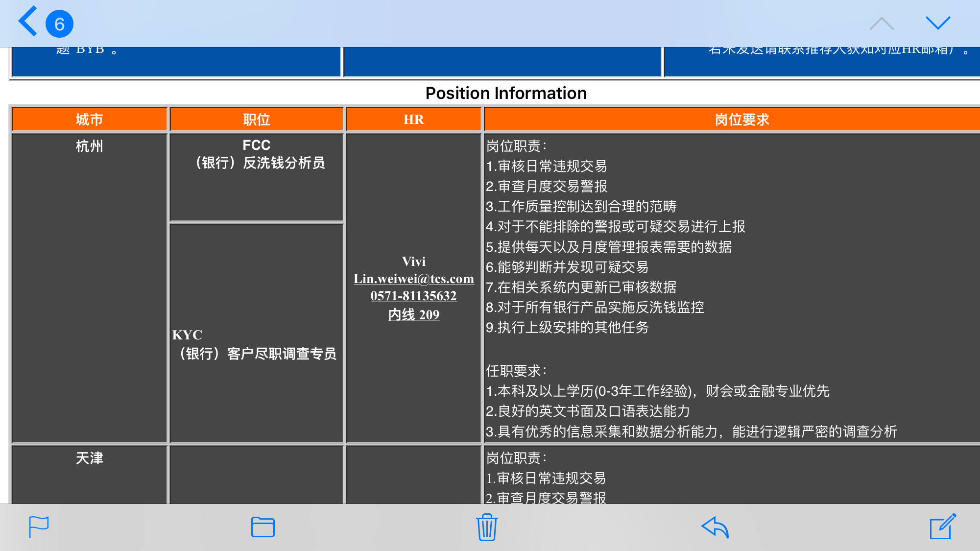This screenshot has height=551, width=980.
Task: Tap the 内线 209 extension link
Action: 414,314
